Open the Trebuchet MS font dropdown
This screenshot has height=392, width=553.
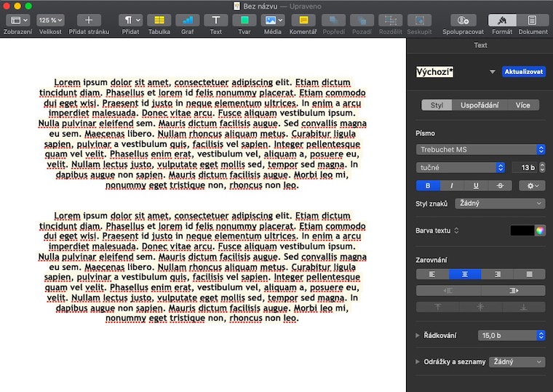point(480,149)
